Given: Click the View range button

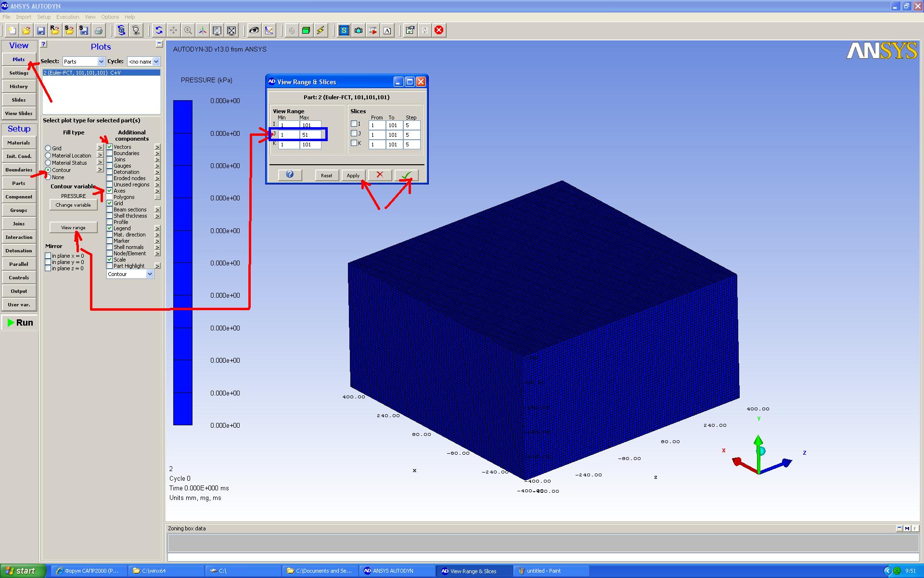Looking at the screenshot, I should [x=73, y=227].
